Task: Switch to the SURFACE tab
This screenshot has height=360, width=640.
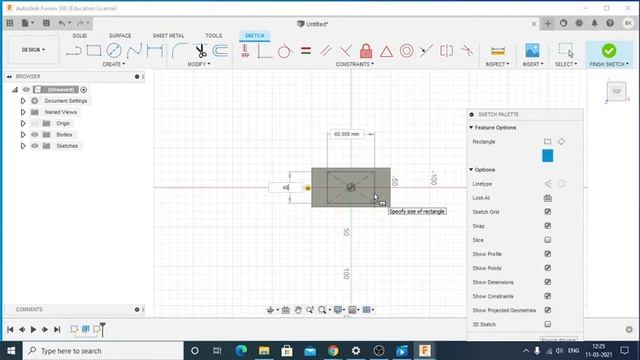Action: point(120,36)
